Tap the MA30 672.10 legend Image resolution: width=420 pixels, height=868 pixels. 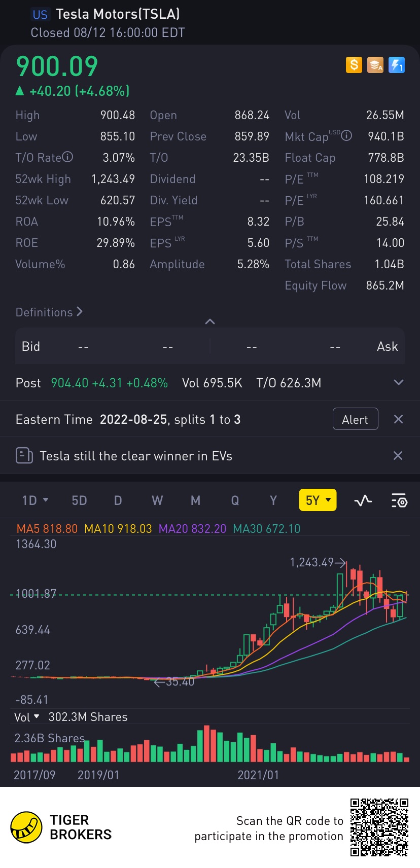coord(267,529)
